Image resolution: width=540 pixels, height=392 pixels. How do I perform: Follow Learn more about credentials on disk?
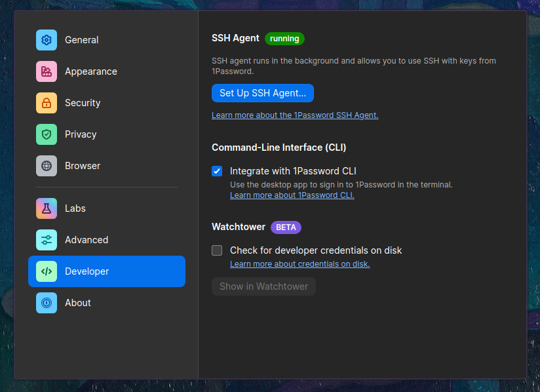pyautogui.click(x=299, y=264)
